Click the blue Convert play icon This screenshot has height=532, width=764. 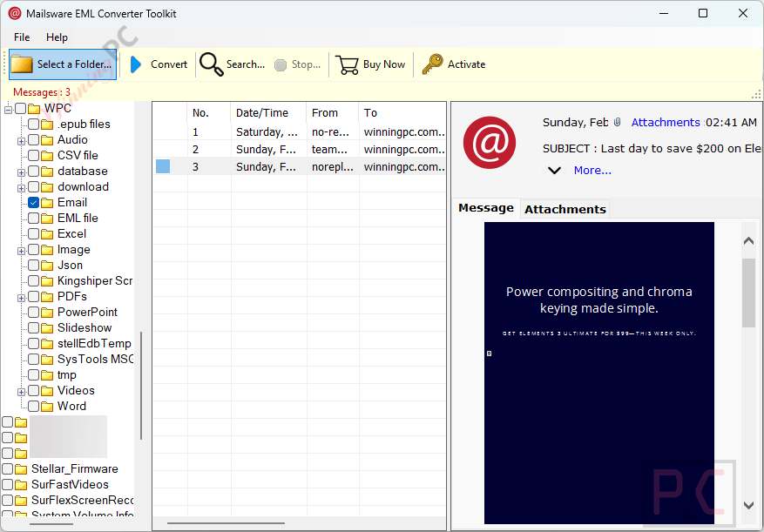(135, 64)
